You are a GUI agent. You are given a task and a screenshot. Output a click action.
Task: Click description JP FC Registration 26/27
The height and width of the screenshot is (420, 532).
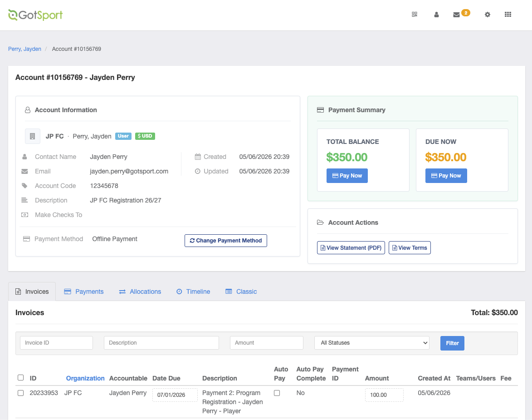pyautogui.click(x=126, y=200)
